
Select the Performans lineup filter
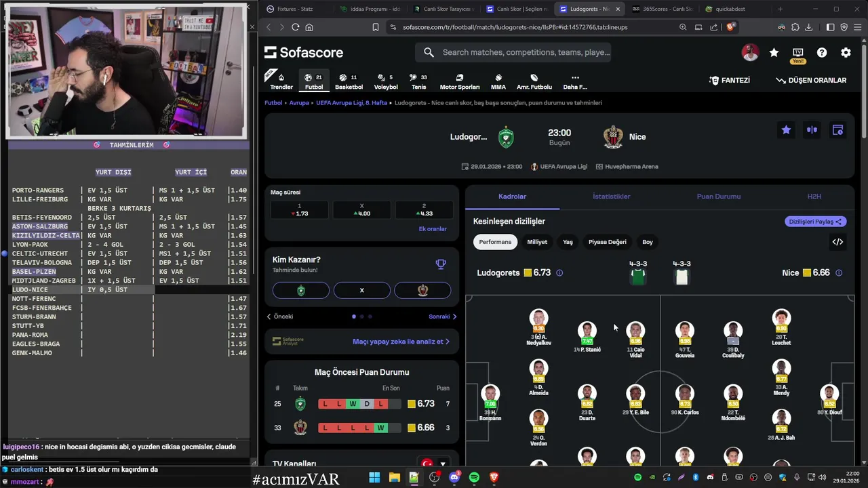tap(495, 242)
